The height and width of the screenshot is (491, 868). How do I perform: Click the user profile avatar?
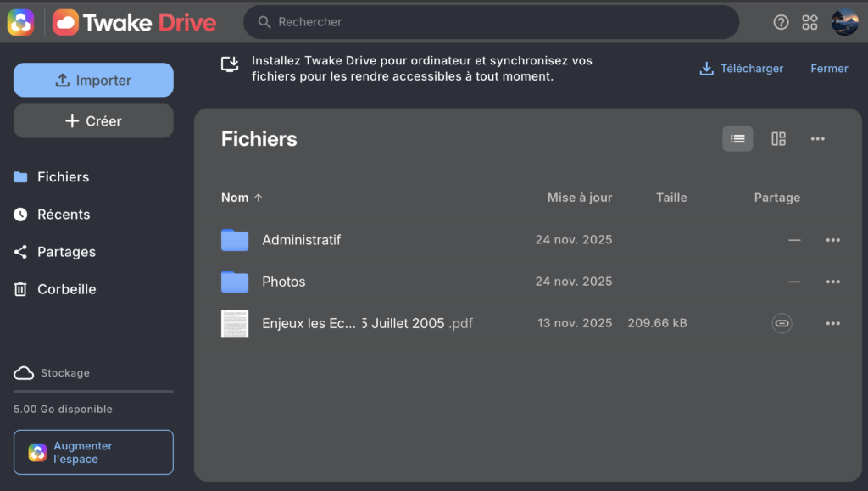844,22
